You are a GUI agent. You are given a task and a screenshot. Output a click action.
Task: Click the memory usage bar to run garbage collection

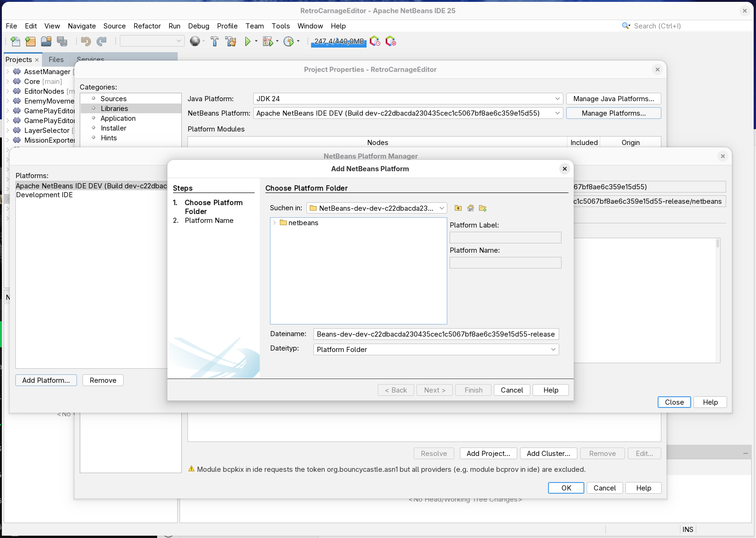(x=339, y=41)
